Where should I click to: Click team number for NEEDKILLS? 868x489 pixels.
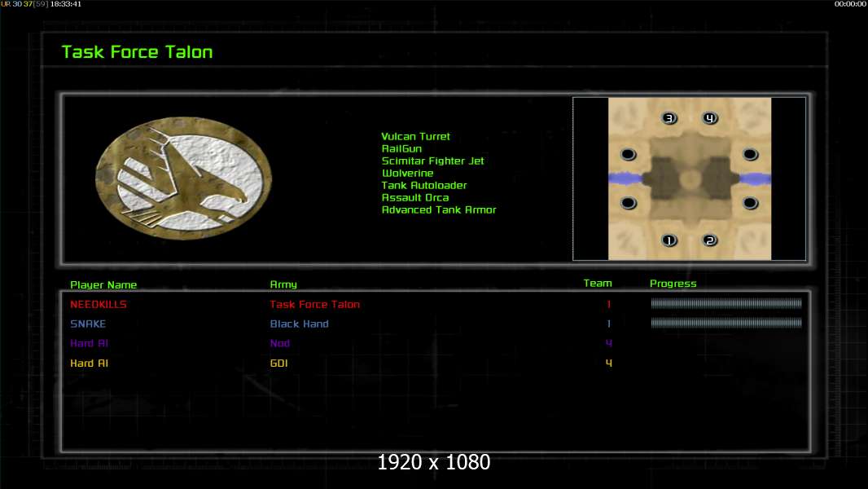608,304
